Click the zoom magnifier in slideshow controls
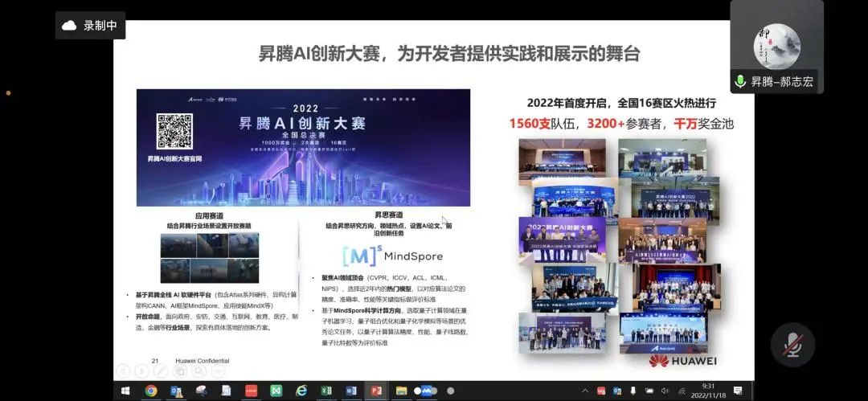 (197, 371)
